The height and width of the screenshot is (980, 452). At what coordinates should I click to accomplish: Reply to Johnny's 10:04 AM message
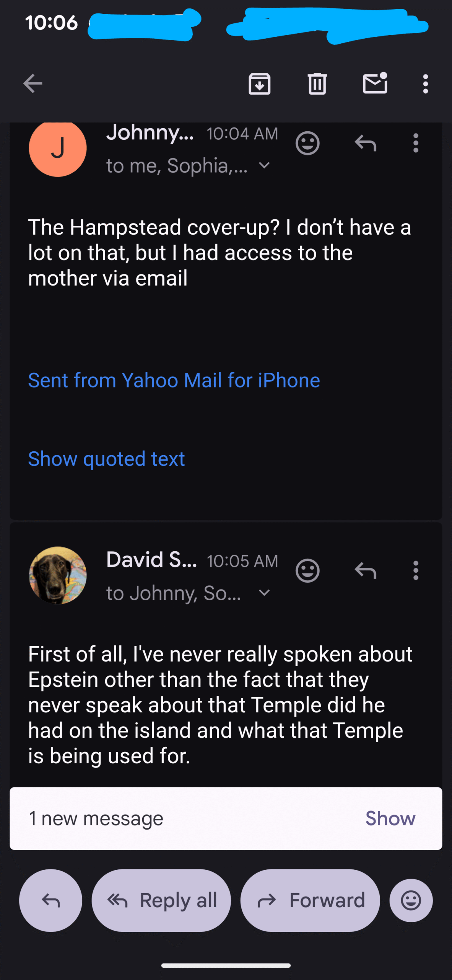click(366, 143)
